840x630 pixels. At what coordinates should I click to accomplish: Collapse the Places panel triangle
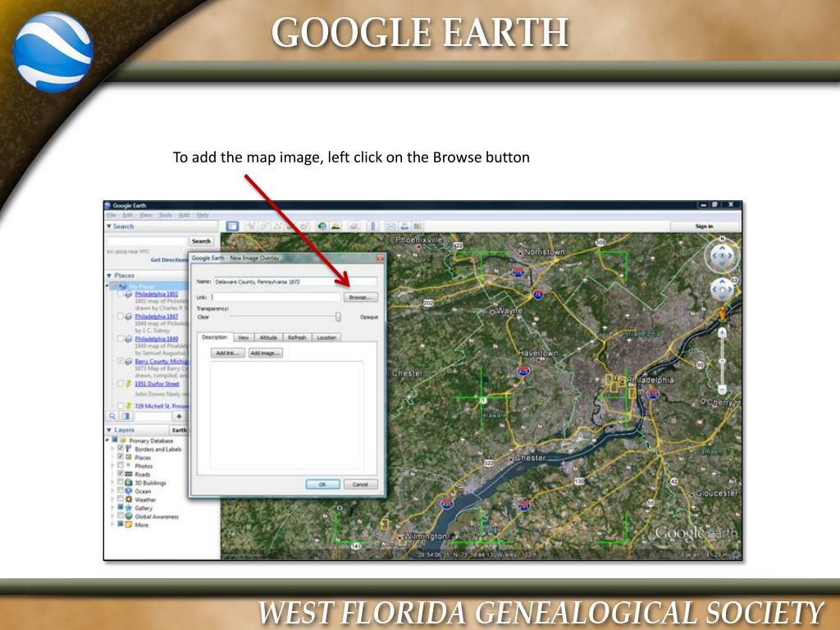(x=109, y=276)
